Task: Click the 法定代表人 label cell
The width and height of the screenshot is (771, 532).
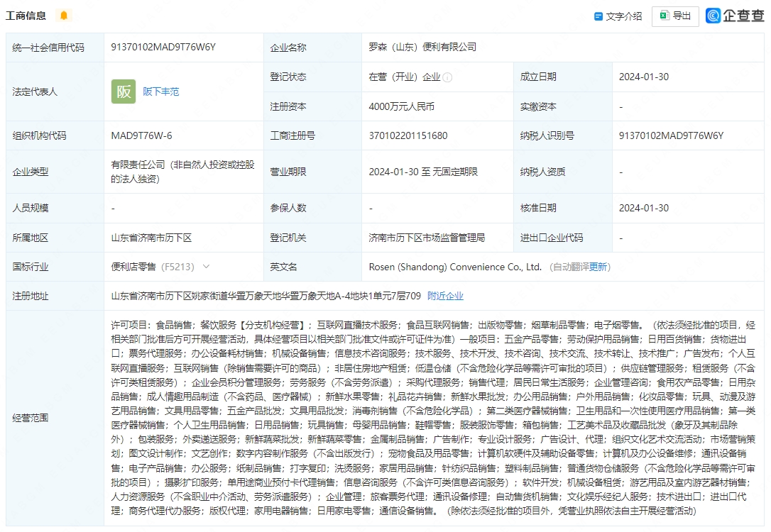Action: tap(55, 92)
